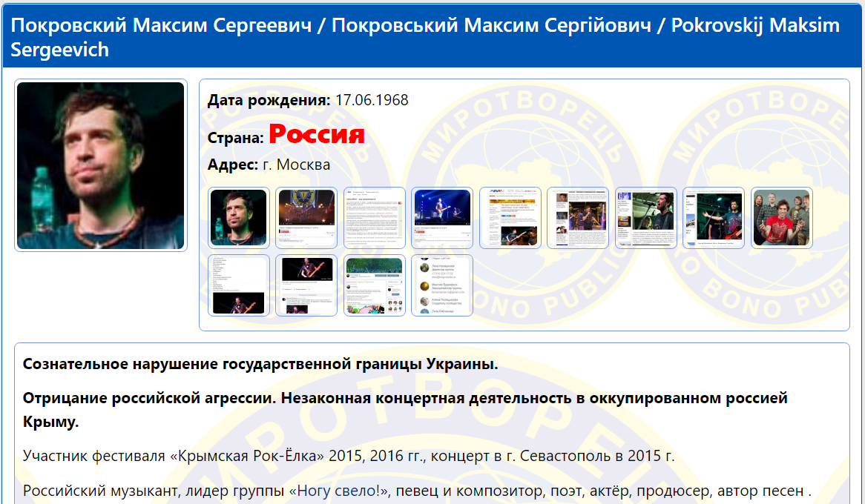
Task: Open article thumbnail with purple-lit band photo
Action: 578,218
